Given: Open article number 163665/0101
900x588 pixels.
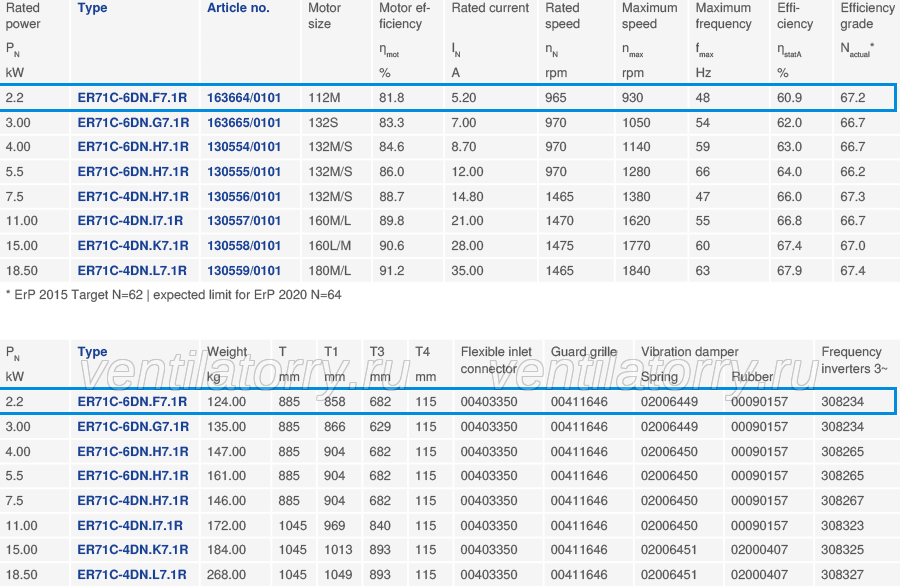Looking at the screenshot, I should coord(244,123).
